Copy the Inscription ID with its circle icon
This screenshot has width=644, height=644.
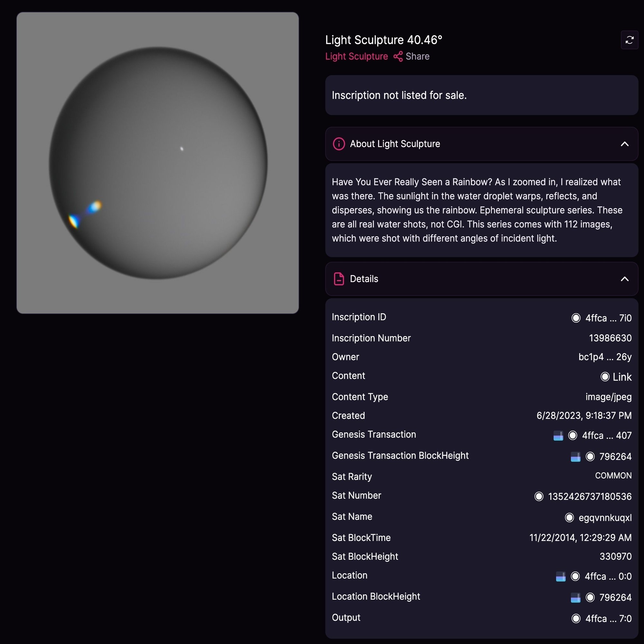coord(576,318)
